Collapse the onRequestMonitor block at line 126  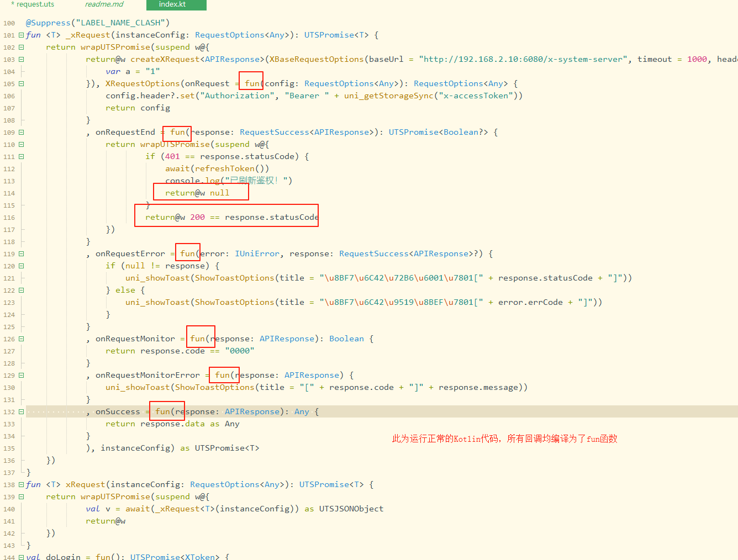pos(21,339)
